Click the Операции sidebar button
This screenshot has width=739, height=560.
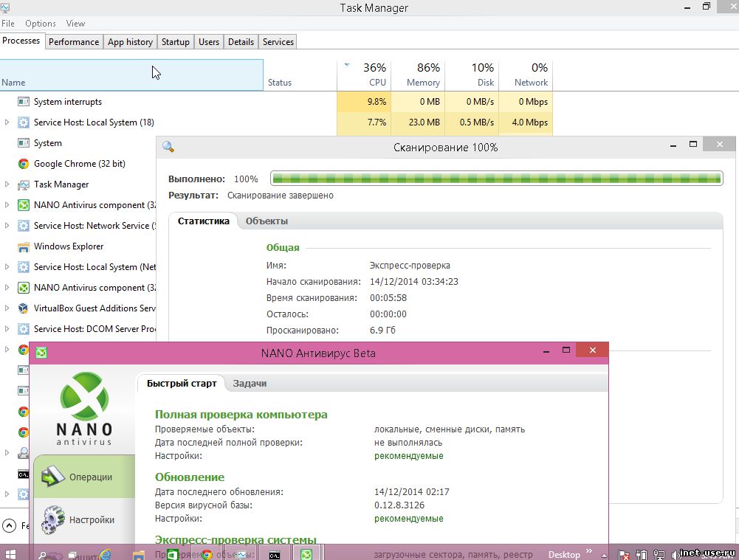(x=84, y=477)
